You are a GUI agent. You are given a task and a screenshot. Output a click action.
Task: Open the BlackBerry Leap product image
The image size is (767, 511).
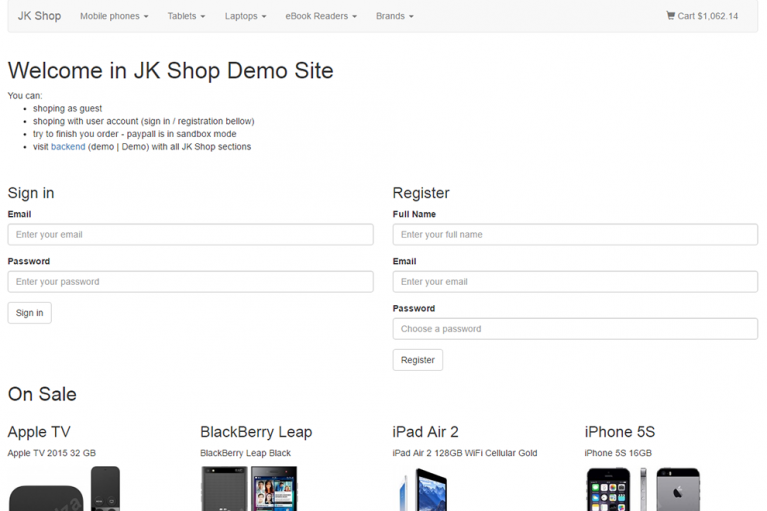pyautogui.click(x=249, y=489)
